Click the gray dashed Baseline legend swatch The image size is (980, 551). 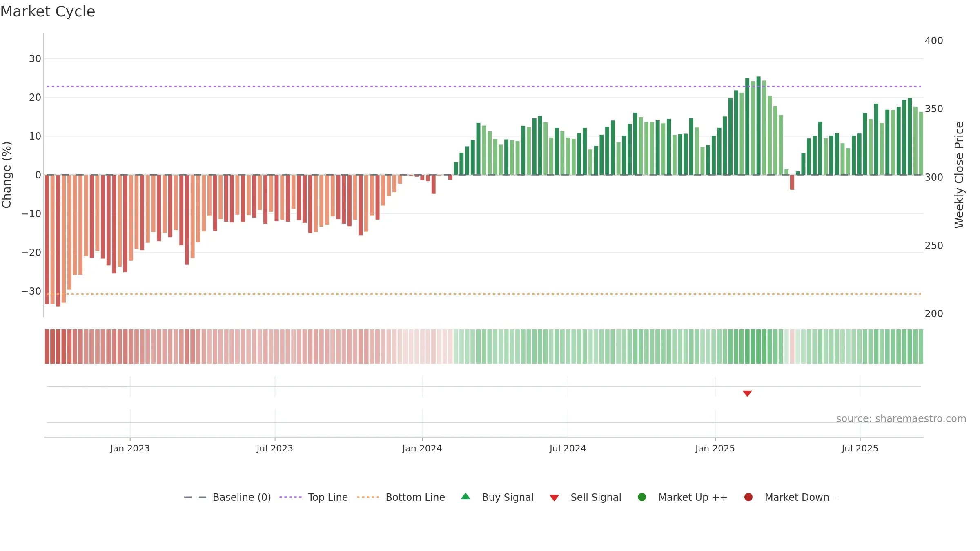(x=195, y=497)
